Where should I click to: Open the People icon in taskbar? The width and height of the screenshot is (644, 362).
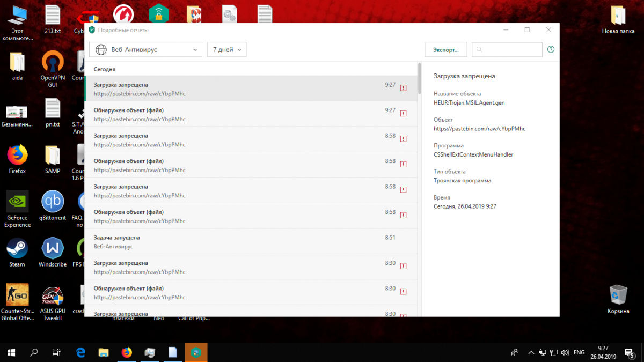514,352
